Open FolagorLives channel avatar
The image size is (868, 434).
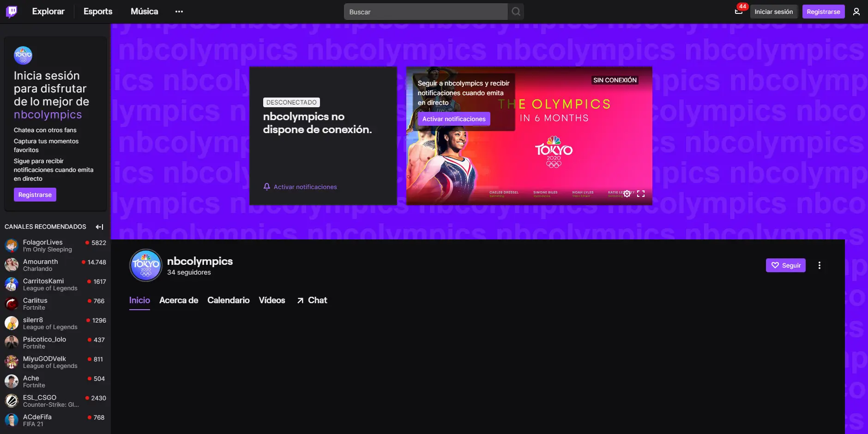pos(12,245)
